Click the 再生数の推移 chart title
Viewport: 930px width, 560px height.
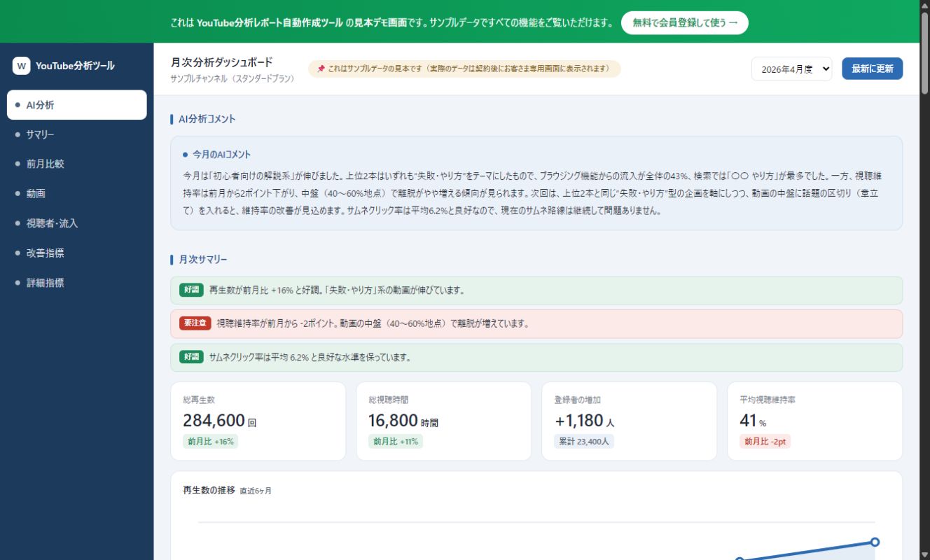tap(209, 490)
